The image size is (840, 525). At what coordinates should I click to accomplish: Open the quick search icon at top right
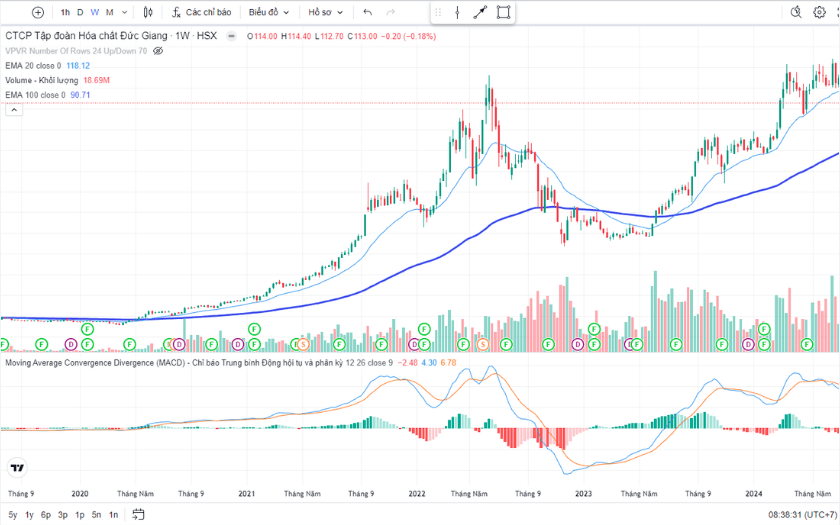797,13
